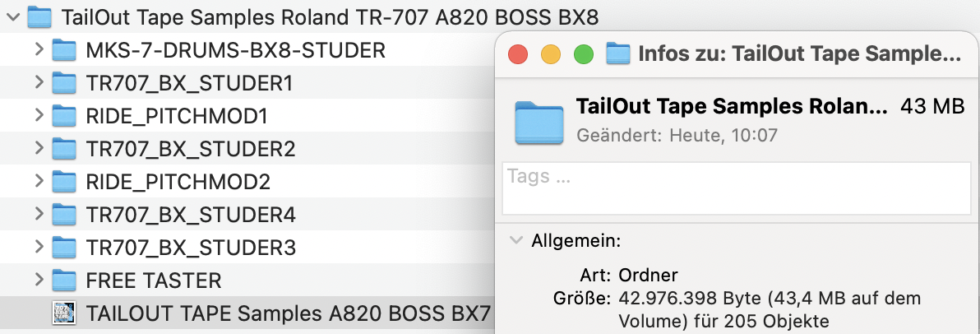
Task: Zoom the info window with the green button
Action: pos(583,55)
